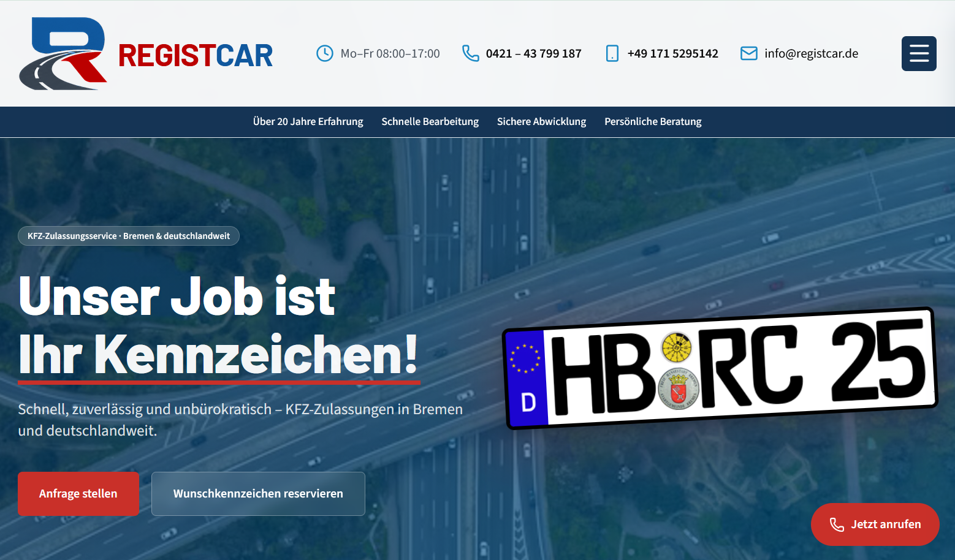
Task: Click the clock icon beside opening hours
Action: pyautogui.click(x=324, y=53)
